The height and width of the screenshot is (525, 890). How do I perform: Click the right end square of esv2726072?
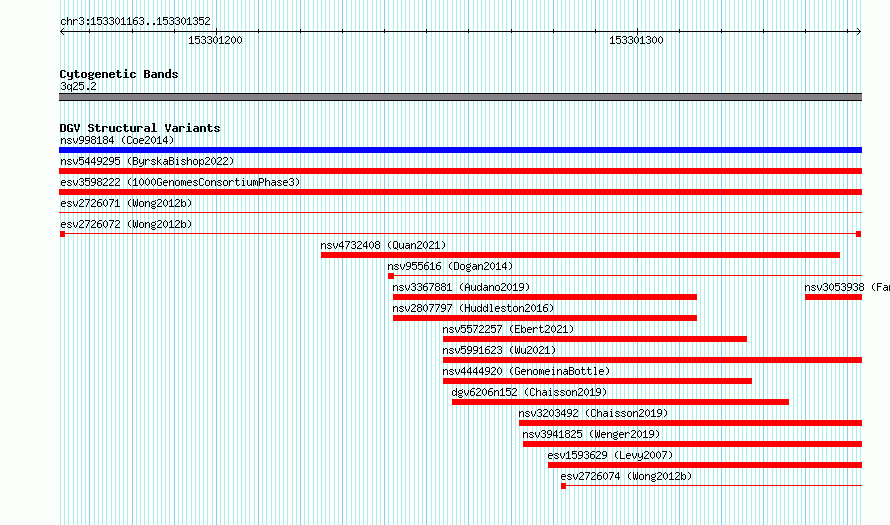tap(859, 234)
